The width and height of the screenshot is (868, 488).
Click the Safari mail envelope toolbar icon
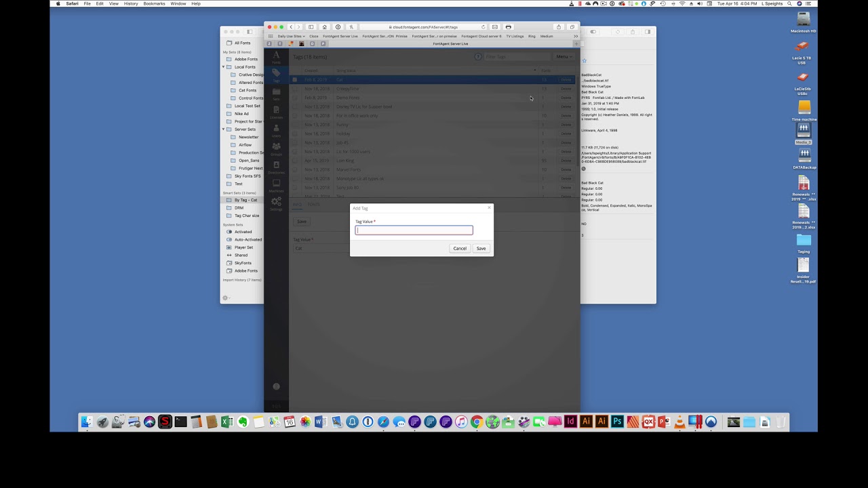pyautogui.click(x=494, y=27)
